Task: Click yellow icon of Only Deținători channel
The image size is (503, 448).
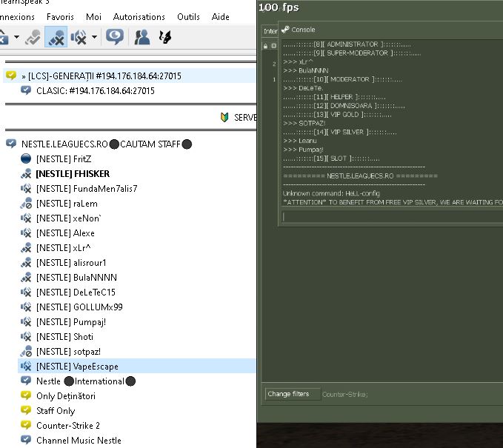Action: pos(26,395)
